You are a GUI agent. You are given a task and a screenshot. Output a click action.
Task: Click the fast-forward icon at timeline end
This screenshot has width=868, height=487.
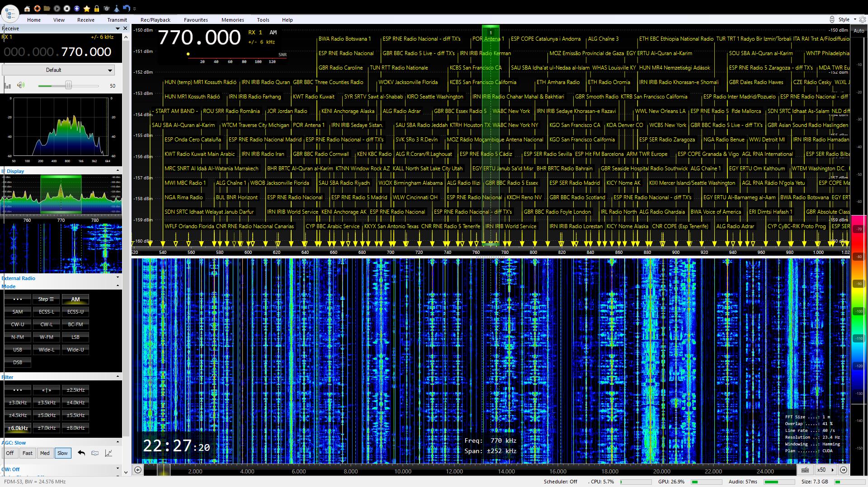(x=844, y=470)
